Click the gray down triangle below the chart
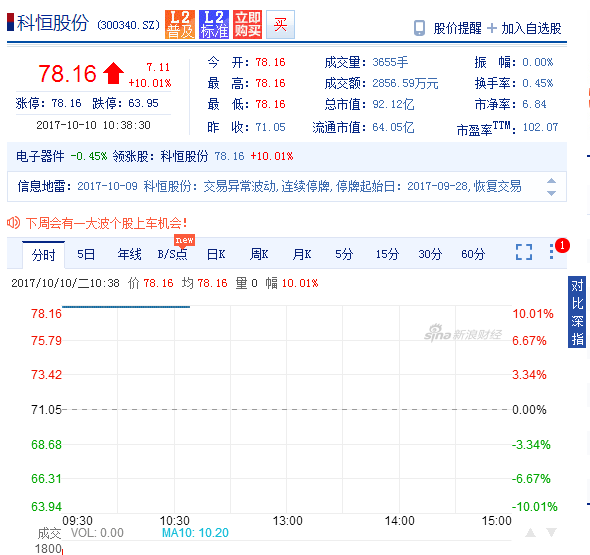This screenshot has width=590, height=555. 552,532
